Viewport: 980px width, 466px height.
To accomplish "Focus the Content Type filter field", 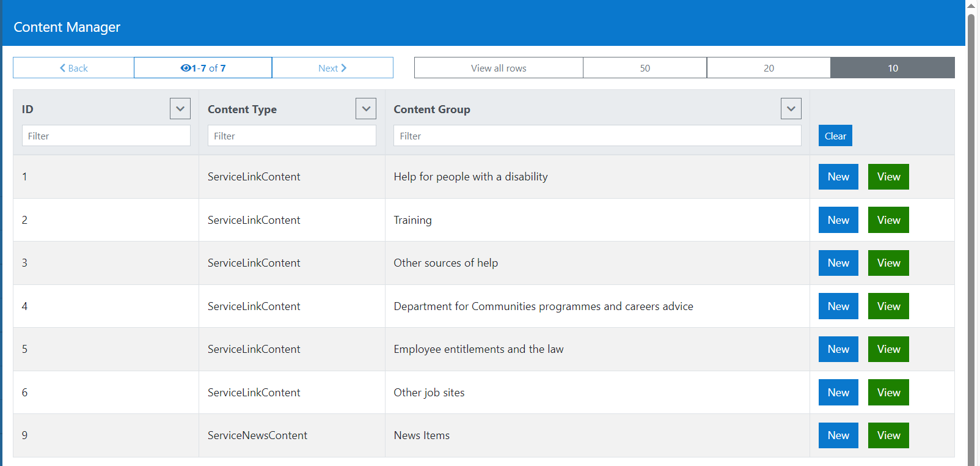I will coord(292,136).
